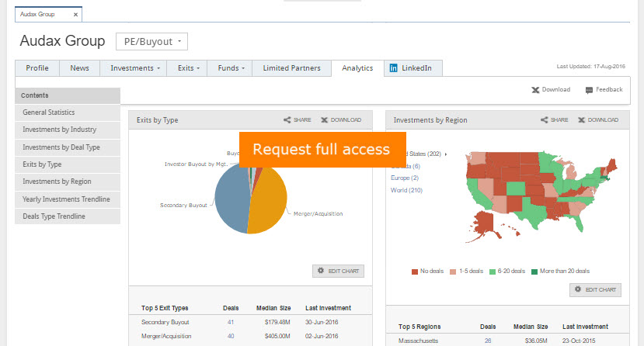644x346 pixels.
Task: Click the 6-20 deals legend swatch
Action: tap(493, 272)
